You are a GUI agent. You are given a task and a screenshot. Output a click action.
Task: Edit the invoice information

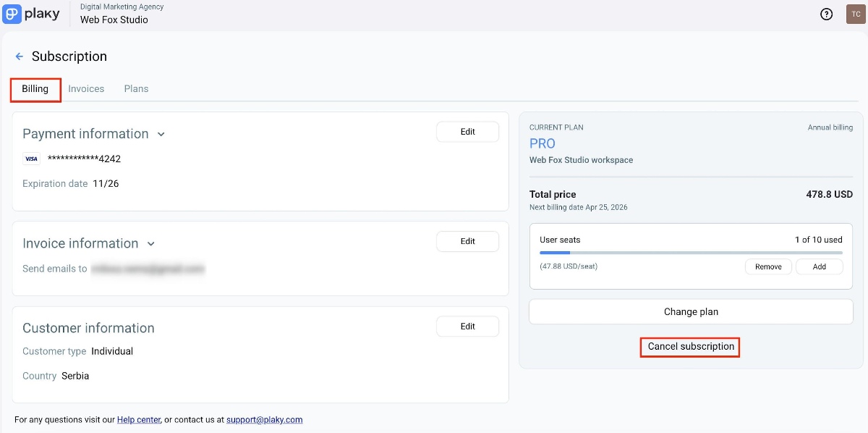pyautogui.click(x=467, y=241)
